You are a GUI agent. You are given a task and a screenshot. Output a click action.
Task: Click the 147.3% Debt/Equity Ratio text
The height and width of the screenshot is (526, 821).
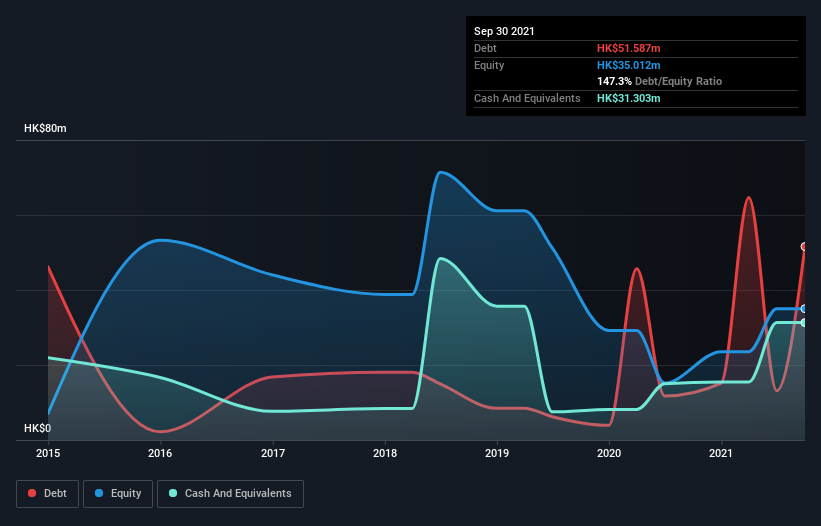click(x=659, y=82)
